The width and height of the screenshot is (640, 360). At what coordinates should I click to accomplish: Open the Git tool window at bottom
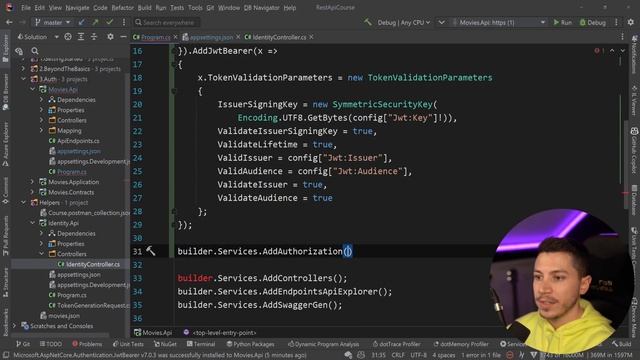point(23,344)
